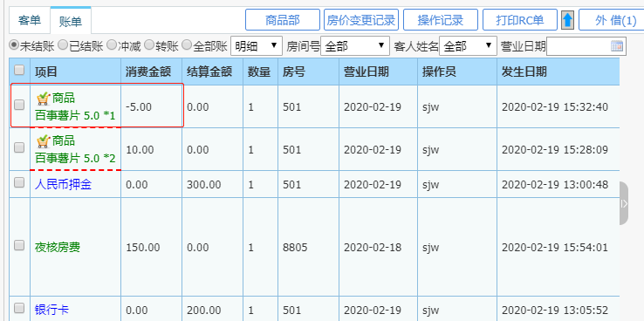
Task: Open the 明细 dropdown
Action: pyautogui.click(x=257, y=46)
